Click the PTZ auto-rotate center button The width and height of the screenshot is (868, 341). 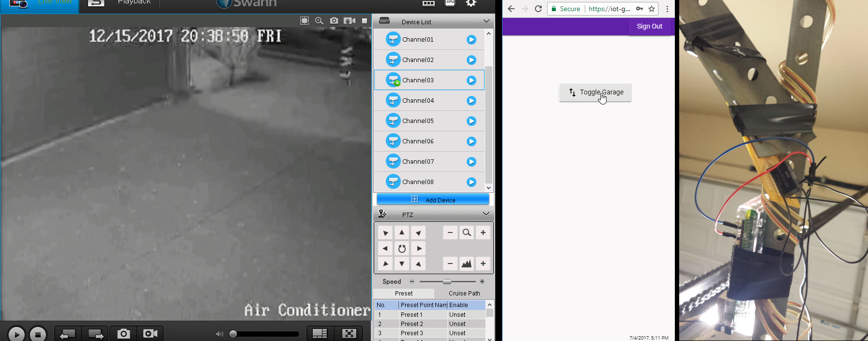click(x=402, y=248)
